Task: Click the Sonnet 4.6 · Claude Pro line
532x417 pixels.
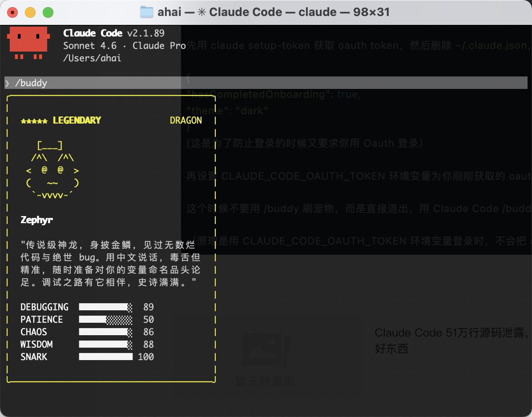Action: pyautogui.click(x=124, y=46)
